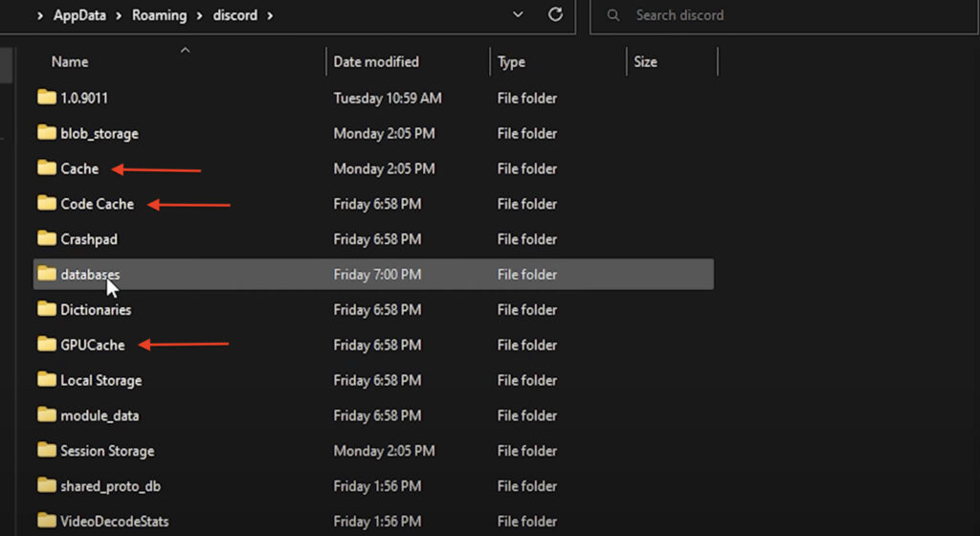The height and width of the screenshot is (536, 980).
Task: Click the GPUCache folder icon
Action: (47, 345)
